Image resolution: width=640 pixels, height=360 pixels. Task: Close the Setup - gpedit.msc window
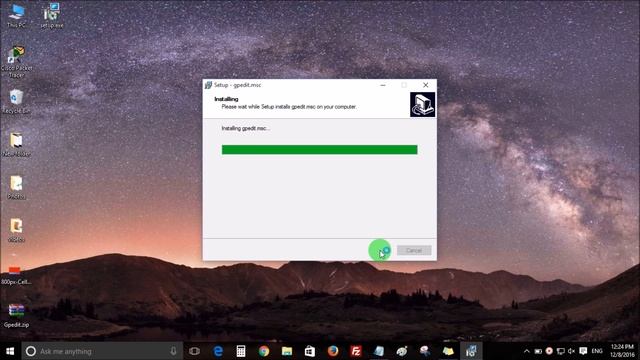pos(425,85)
